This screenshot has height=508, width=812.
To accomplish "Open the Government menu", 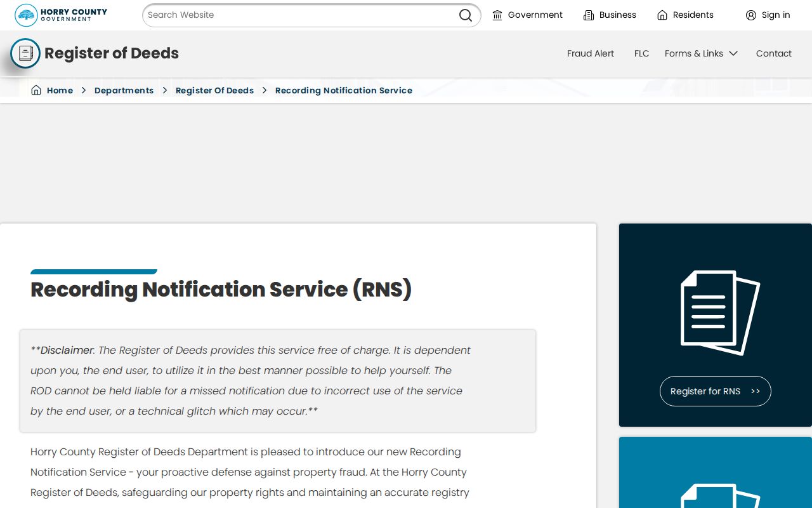I will tap(528, 15).
